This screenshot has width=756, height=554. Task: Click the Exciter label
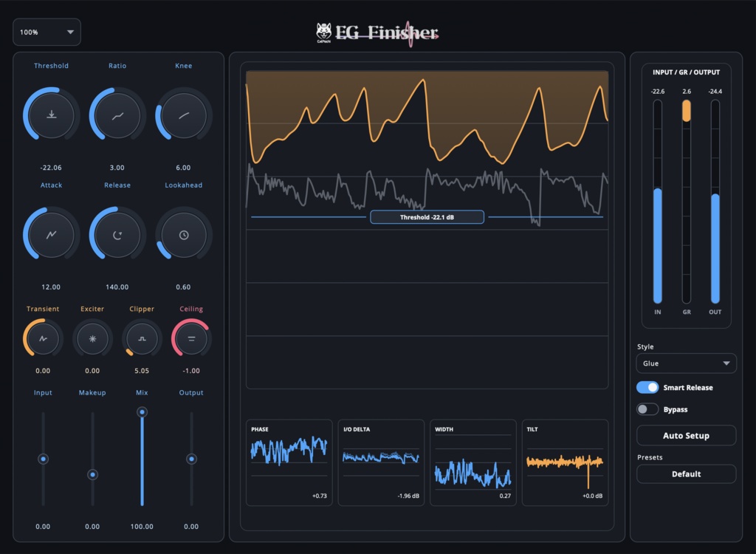(92, 309)
